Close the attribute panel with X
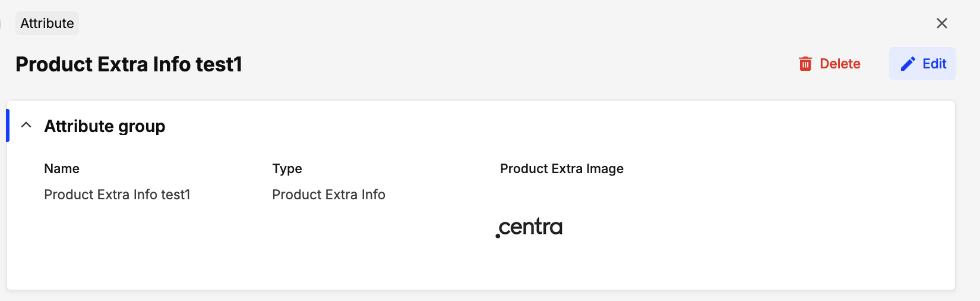The width and height of the screenshot is (980, 301). click(942, 23)
